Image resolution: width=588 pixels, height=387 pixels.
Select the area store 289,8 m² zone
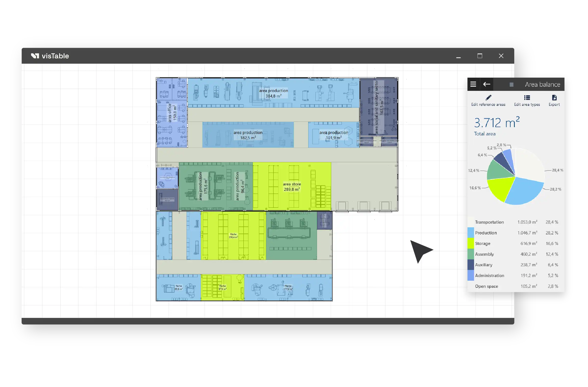pyautogui.click(x=292, y=186)
